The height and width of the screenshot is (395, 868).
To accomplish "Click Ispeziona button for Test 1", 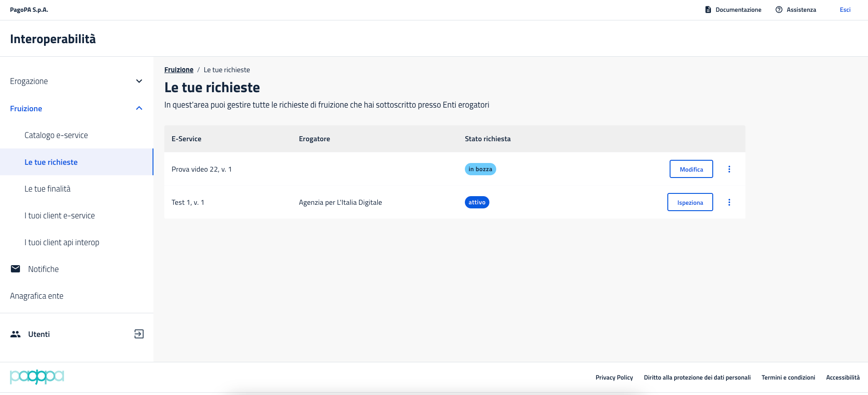I will (x=690, y=202).
